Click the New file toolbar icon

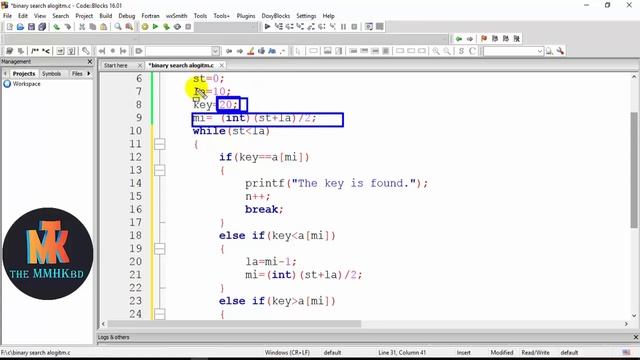[9, 27]
